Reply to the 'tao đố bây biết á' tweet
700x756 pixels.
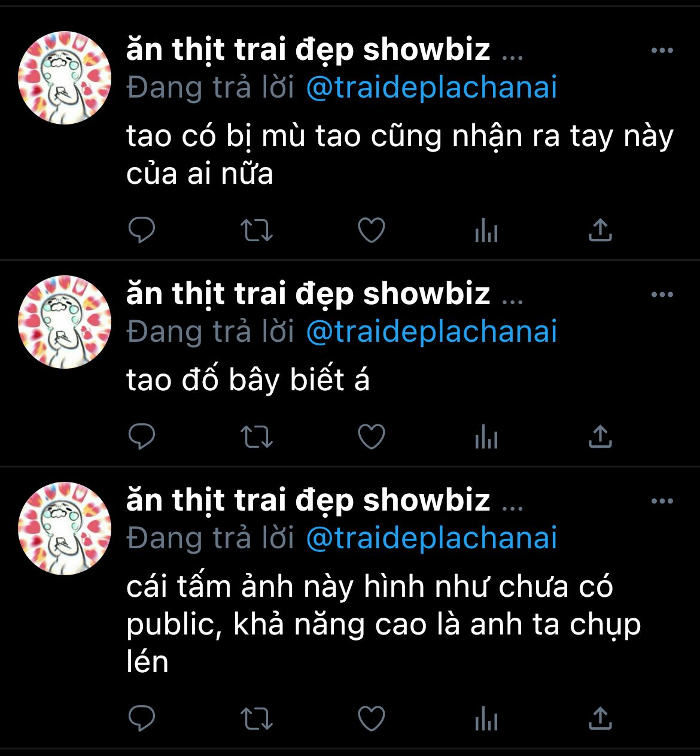[x=142, y=436]
